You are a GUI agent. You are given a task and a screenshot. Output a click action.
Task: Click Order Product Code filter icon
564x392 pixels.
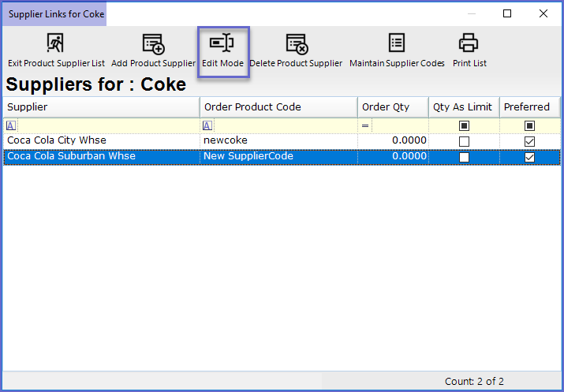tap(207, 125)
